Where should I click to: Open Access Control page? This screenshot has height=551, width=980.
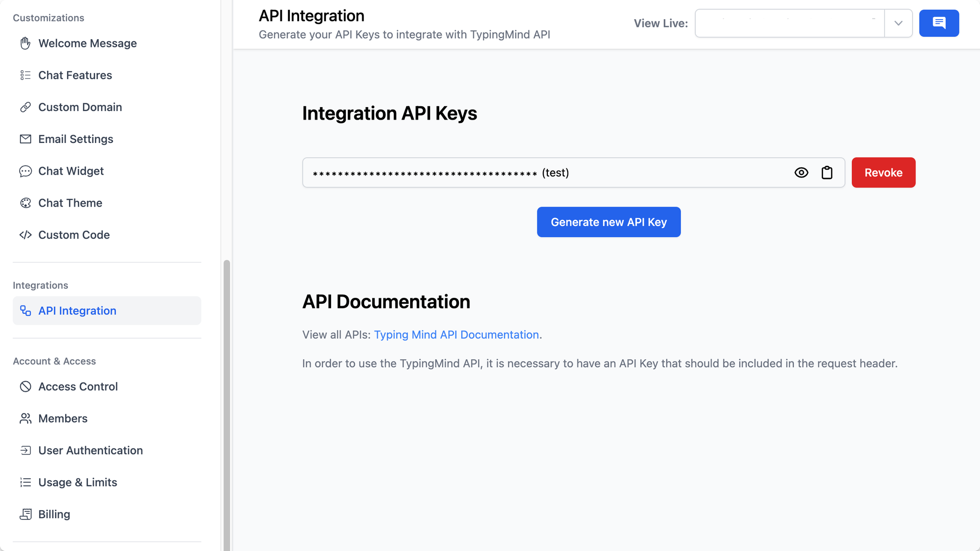[x=107, y=386]
